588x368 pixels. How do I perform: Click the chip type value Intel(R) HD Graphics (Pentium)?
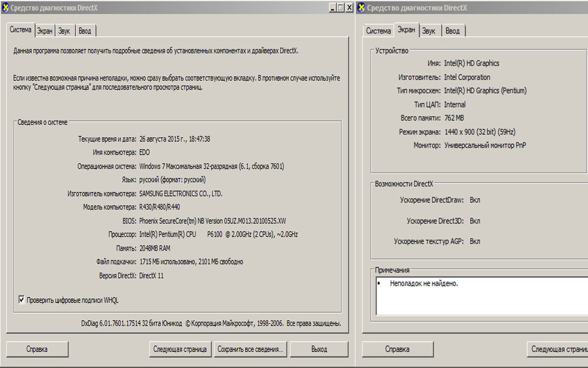click(485, 91)
